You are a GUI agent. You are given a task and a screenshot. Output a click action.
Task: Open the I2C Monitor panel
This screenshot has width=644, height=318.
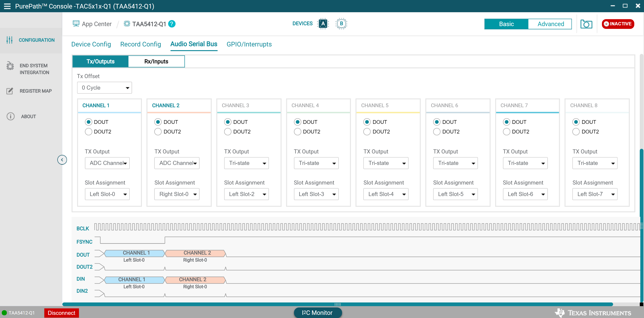318,312
